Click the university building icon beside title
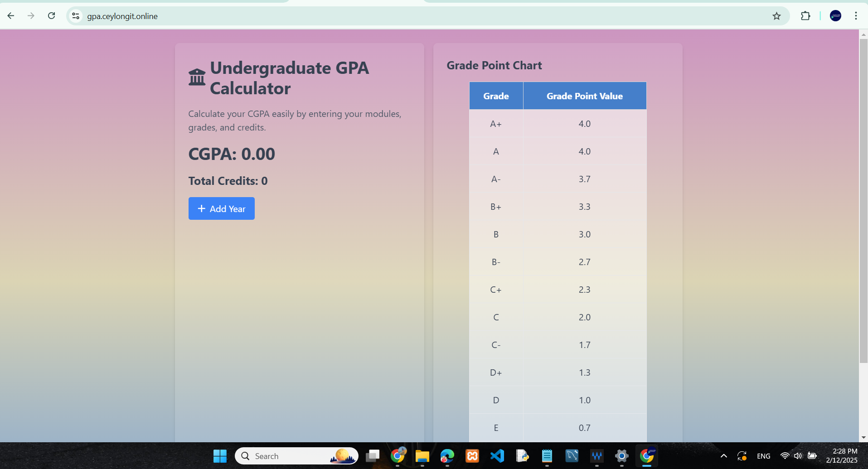This screenshot has width=868, height=469. pyautogui.click(x=197, y=77)
